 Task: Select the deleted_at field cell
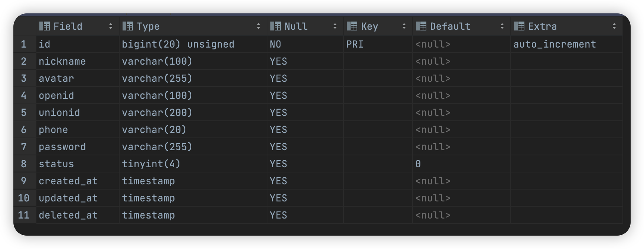[x=68, y=215]
